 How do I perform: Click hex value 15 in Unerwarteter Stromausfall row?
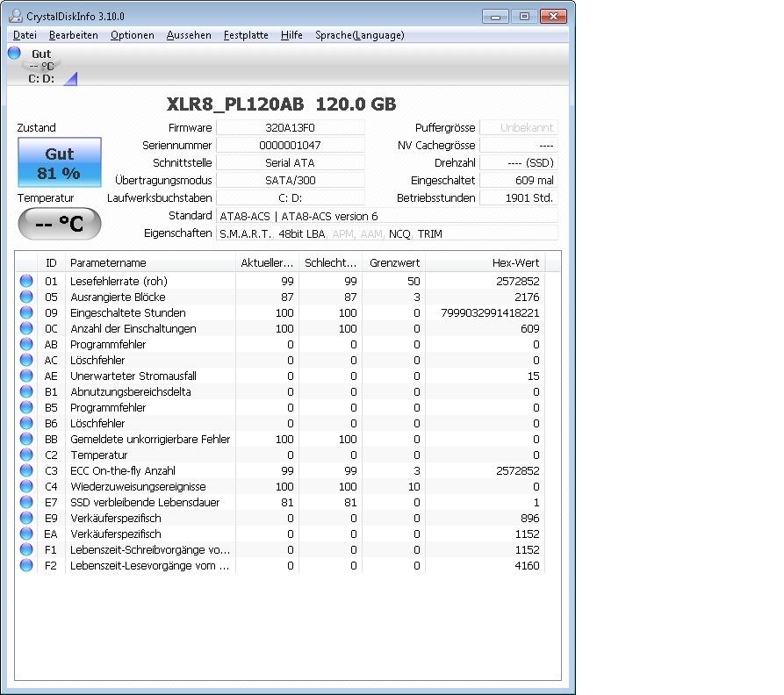[534, 376]
